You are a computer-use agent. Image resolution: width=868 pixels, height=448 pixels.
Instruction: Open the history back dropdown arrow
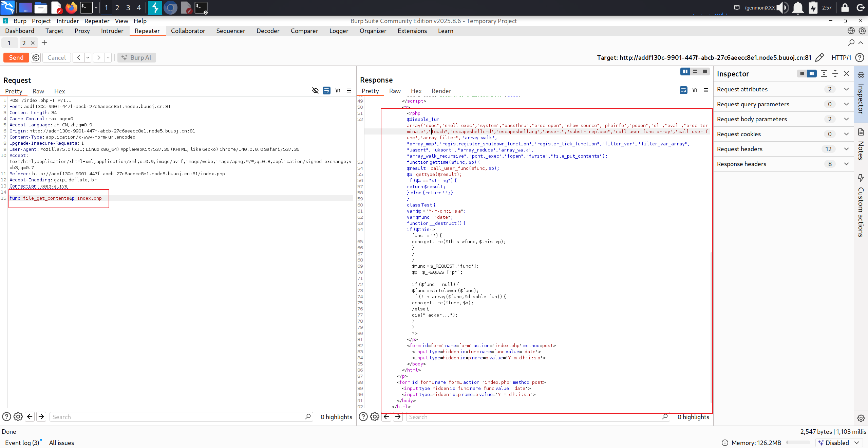pos(88,57)
